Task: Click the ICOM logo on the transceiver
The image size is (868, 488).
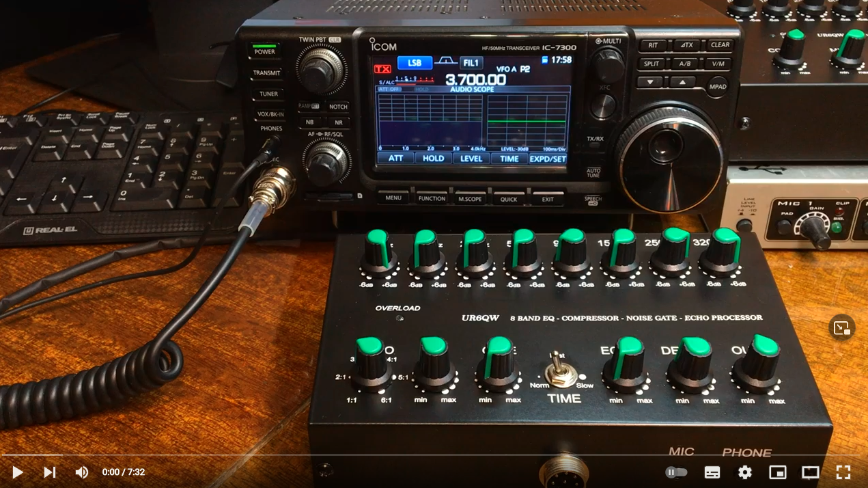Action: pos(383,44)
